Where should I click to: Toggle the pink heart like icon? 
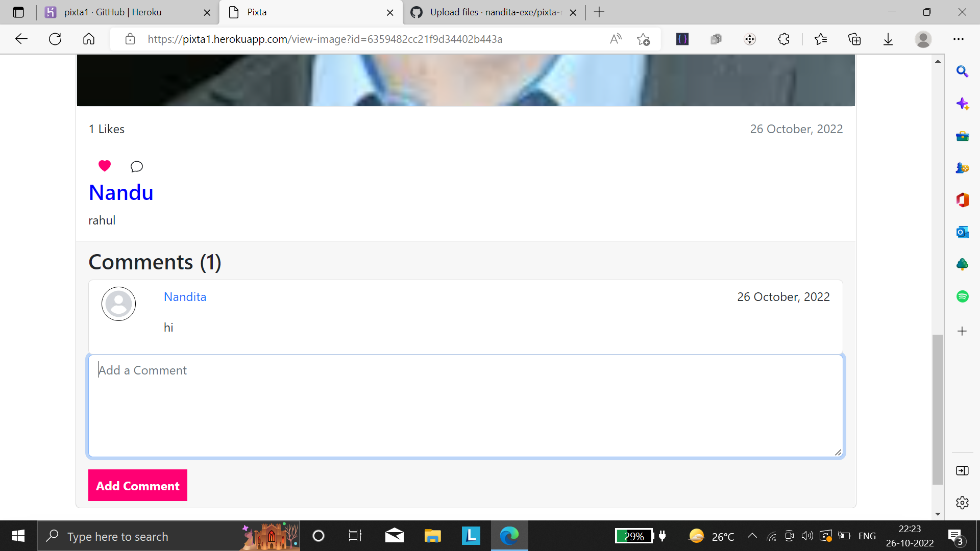[x=105, y=166]
